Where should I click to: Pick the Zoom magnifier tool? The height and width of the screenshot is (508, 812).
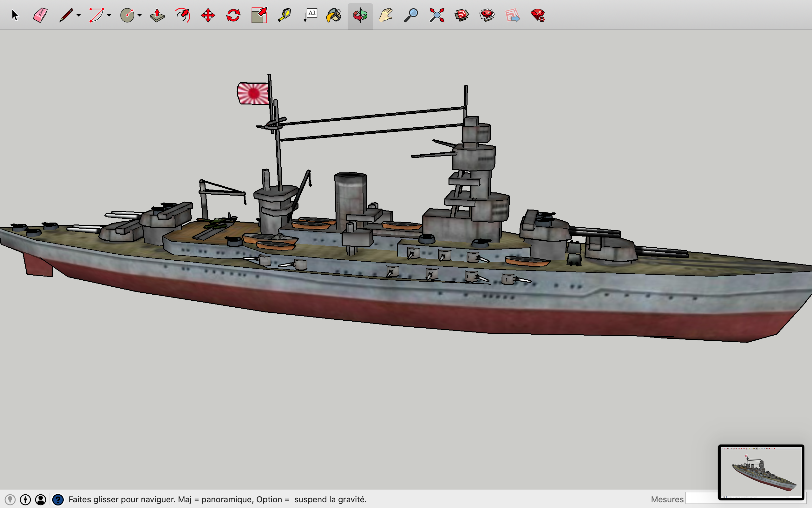411,16
